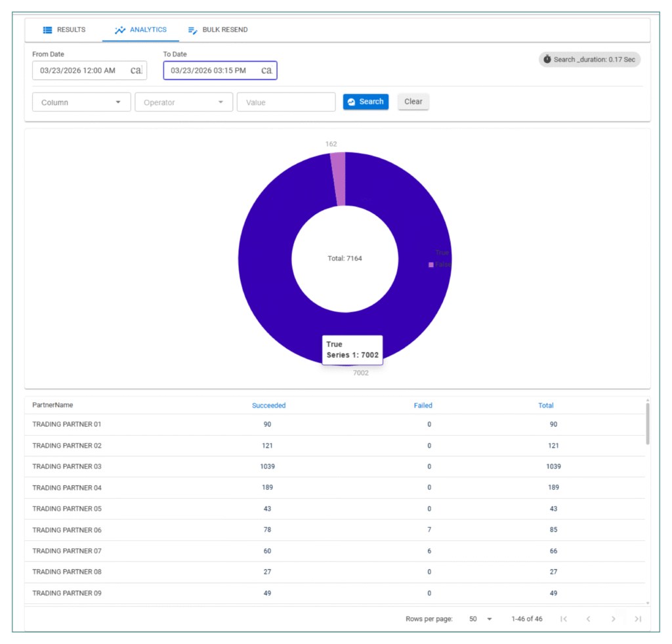Image resolution: width=672 pixels, height=644 pixels.
Task: Select row TRADING PARTNER 01
Action: coord(335,425)
